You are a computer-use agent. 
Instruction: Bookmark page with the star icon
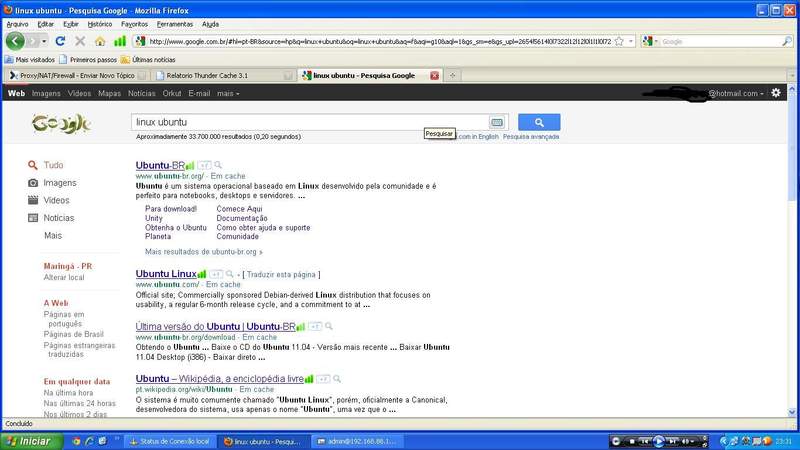tap(619, 41)
